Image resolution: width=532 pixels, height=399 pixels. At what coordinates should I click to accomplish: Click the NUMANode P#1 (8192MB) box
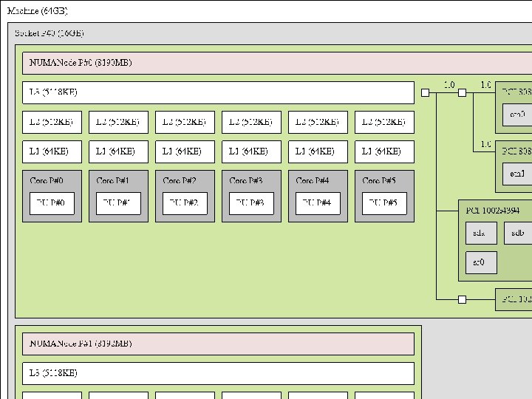[x=218, y=344]
